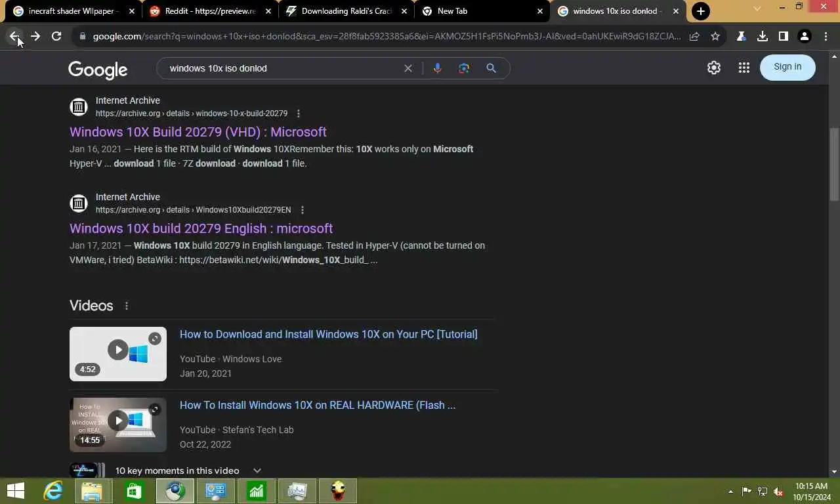The height and width of the screenshot is (504, 840).
Task: Switch to inecraft shader Wilpaper tab
Action: 73,11
